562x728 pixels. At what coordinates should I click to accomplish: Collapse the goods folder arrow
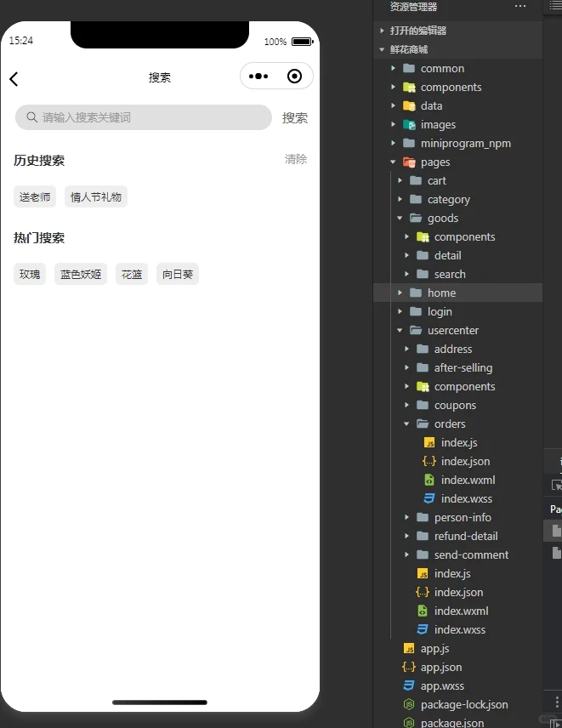click(400, 218)
